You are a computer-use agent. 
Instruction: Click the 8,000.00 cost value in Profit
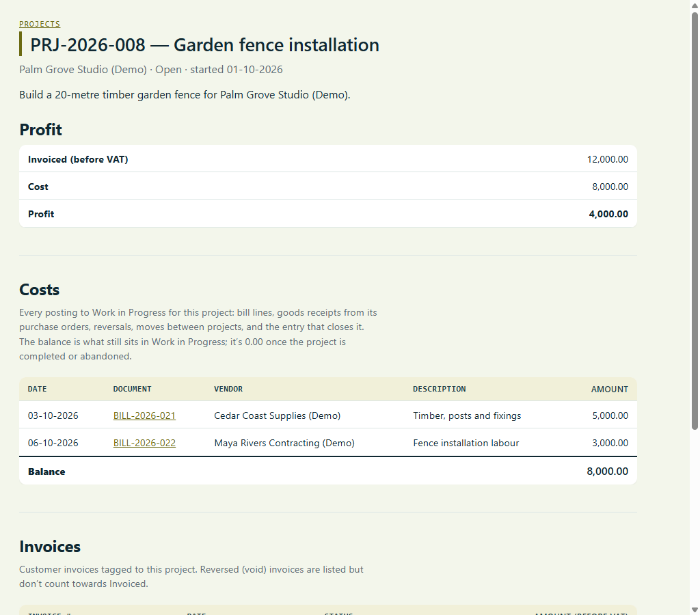tap(610, 187)
